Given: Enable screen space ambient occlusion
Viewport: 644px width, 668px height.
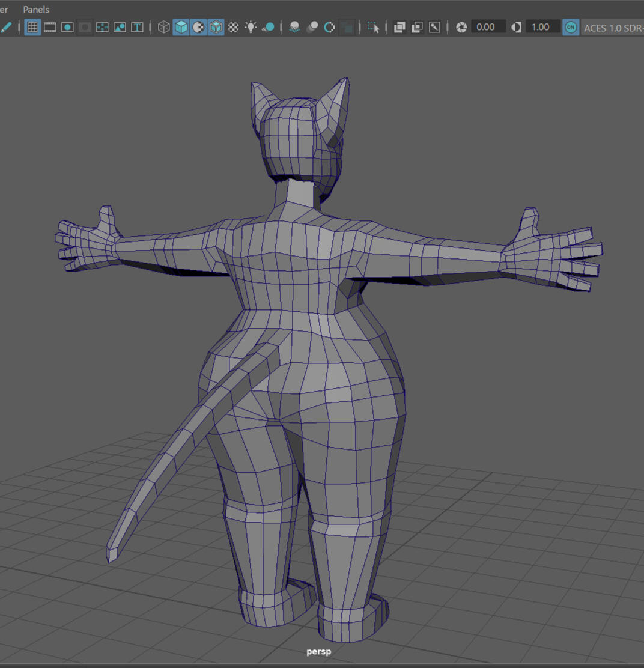Looking at the screenshot, I should click(x=294, y=27).
